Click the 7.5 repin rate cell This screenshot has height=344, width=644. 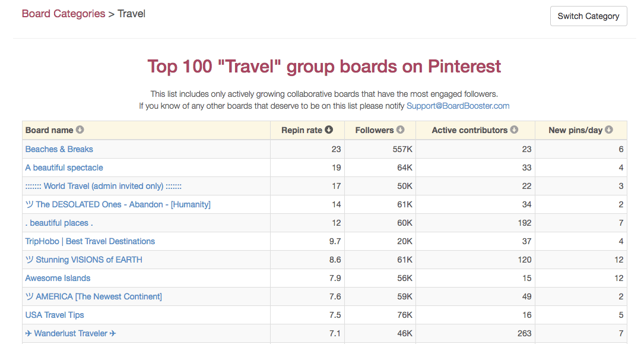pyautogui.click(x=307, y=315)
